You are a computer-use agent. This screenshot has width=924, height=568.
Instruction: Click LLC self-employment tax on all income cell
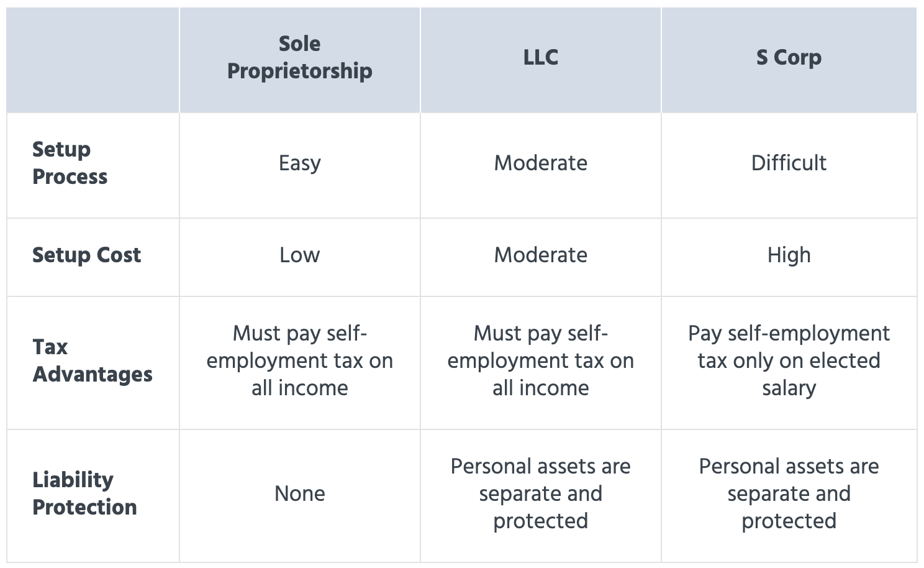(x=541, y=361)
